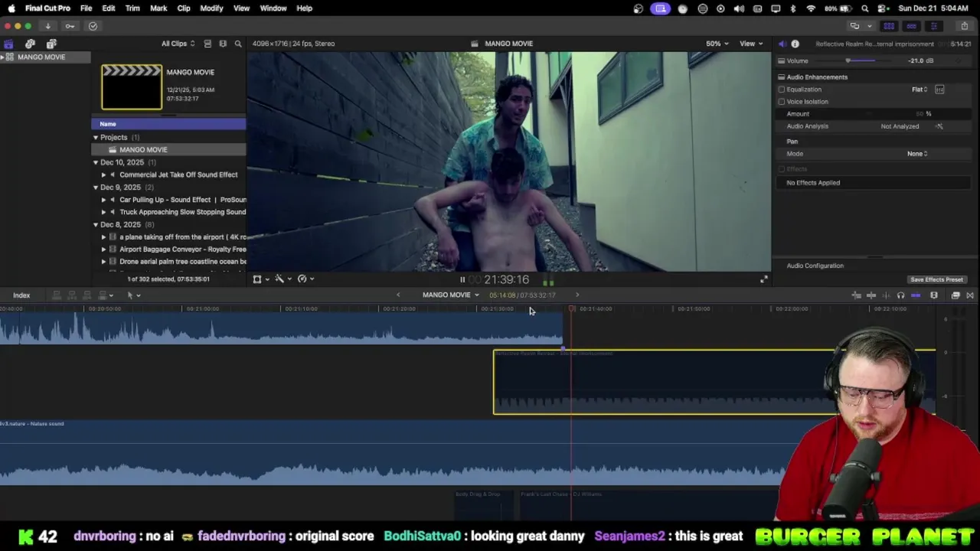Open the transform tool dropdown below viewer
Viewport: 980px width, 551px height.
pos(261,279)
